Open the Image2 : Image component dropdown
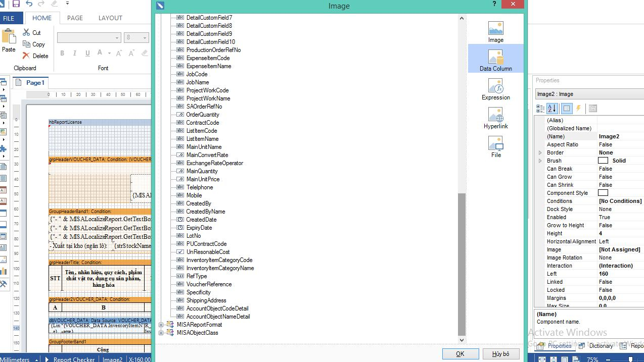The width and height of the screenshot is (644, 362). pos(589,94)
